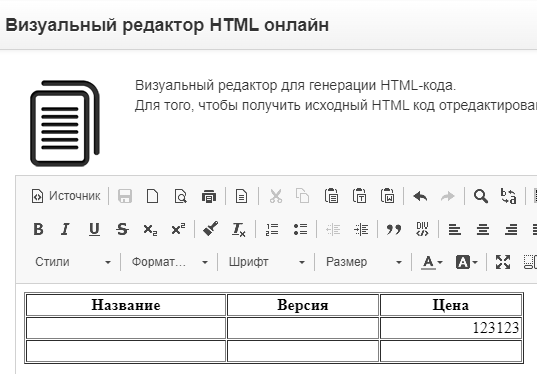The width and height of the screenshot is (537, 374).
Task: Click Paste as plain text icon
Action: [x=359, y=196]
